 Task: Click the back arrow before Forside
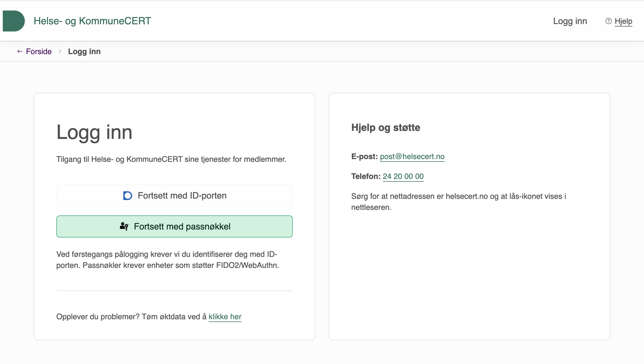click(20, 51)
